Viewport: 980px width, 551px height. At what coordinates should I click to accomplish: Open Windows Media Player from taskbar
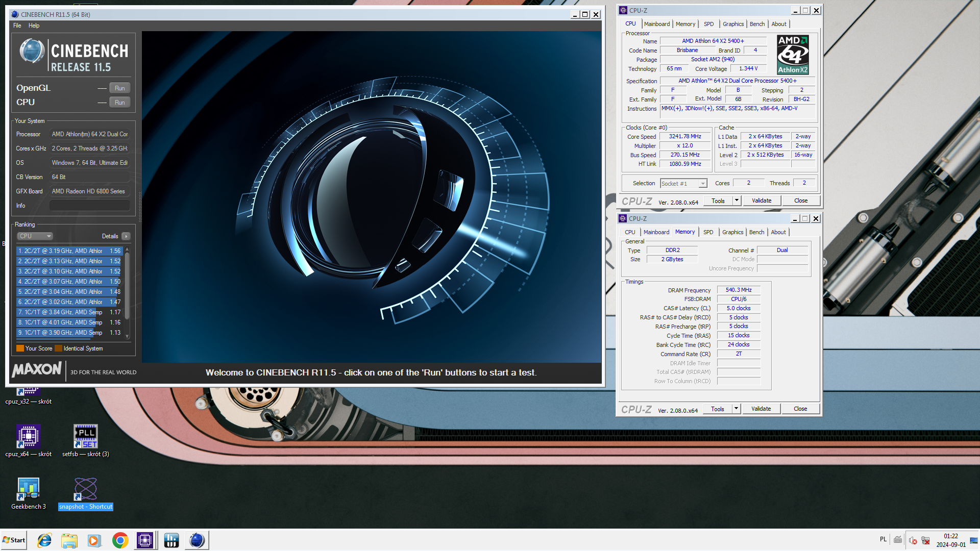(x=94, y=540)
